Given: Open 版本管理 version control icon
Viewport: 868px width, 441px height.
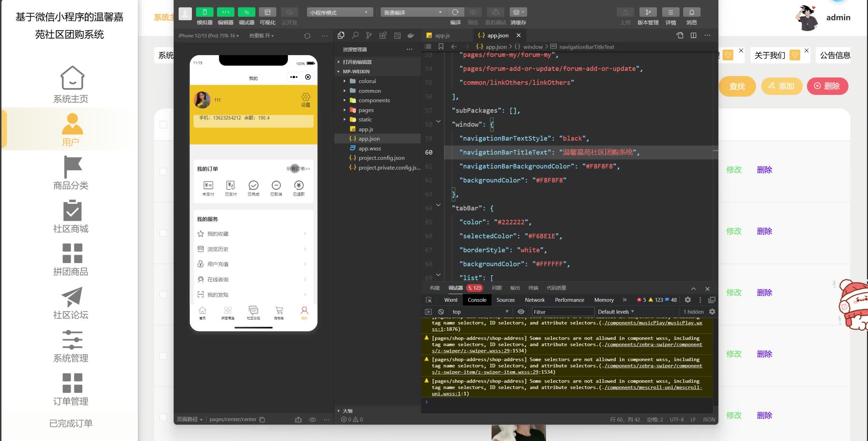Looking at the screenshot, I should click(x=648, y=13).
